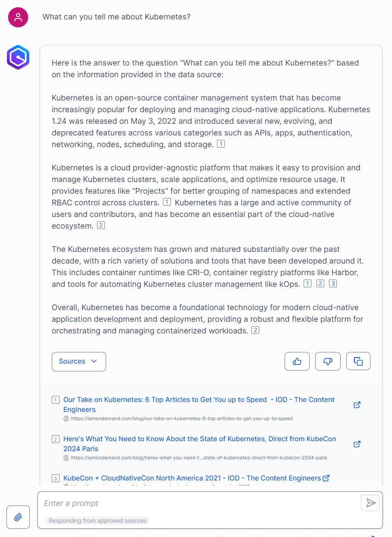Click the paperclip attach file icon
Viewport: 392px width, 537px height.
18,517
